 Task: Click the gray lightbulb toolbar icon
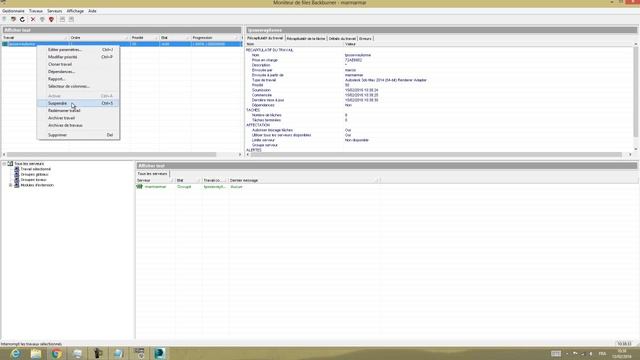[42, 19]
